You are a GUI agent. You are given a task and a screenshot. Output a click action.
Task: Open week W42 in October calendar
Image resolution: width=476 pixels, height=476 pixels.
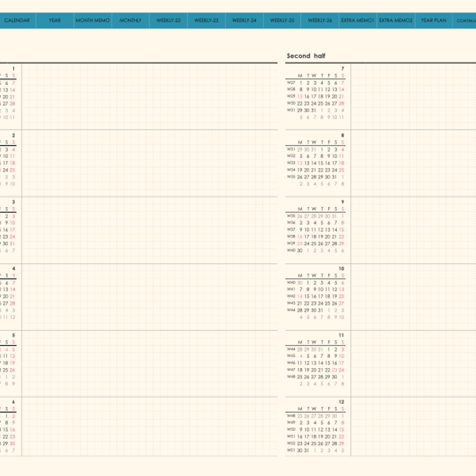coord(291,296)
